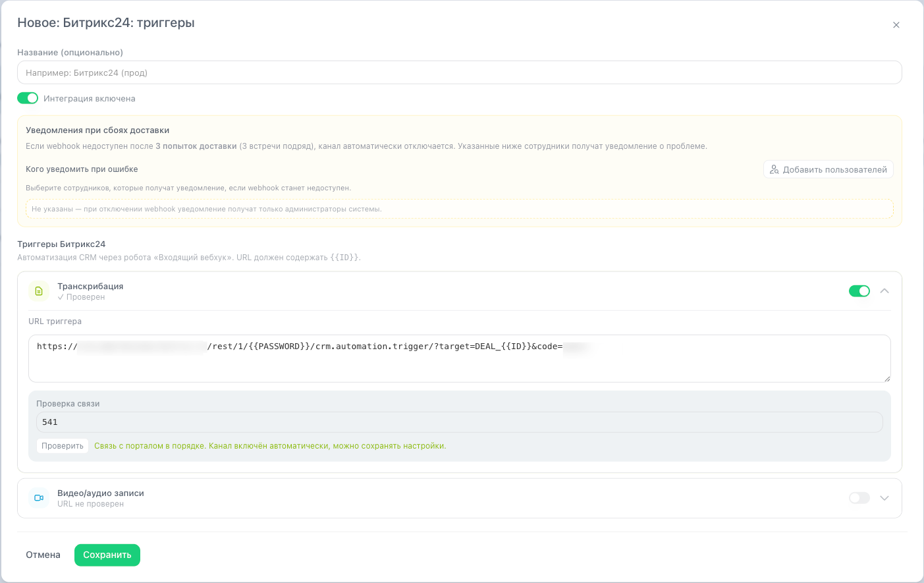Enable the Видео/аудио записи trigger switch
Image resolution: width=924 pixels, height=583 pixels.
[859, 498]
